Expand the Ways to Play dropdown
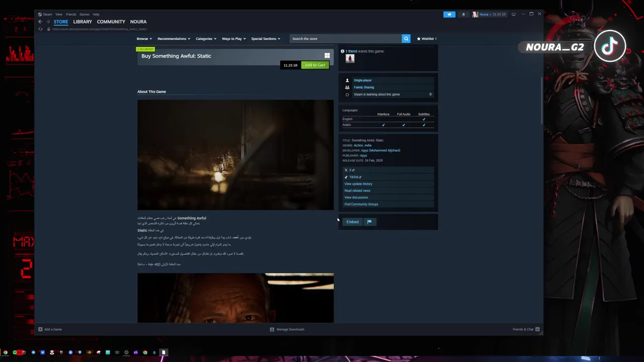 234,39
